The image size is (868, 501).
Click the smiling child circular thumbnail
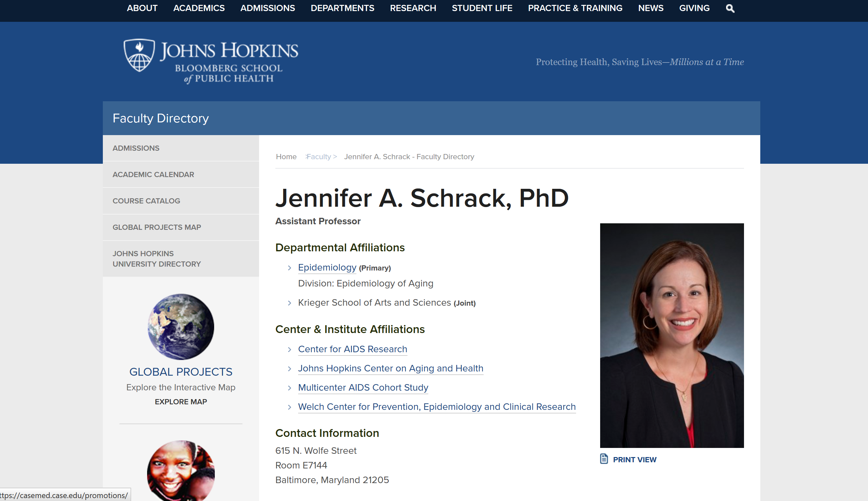pyautogui.click(x=181, y=471)
